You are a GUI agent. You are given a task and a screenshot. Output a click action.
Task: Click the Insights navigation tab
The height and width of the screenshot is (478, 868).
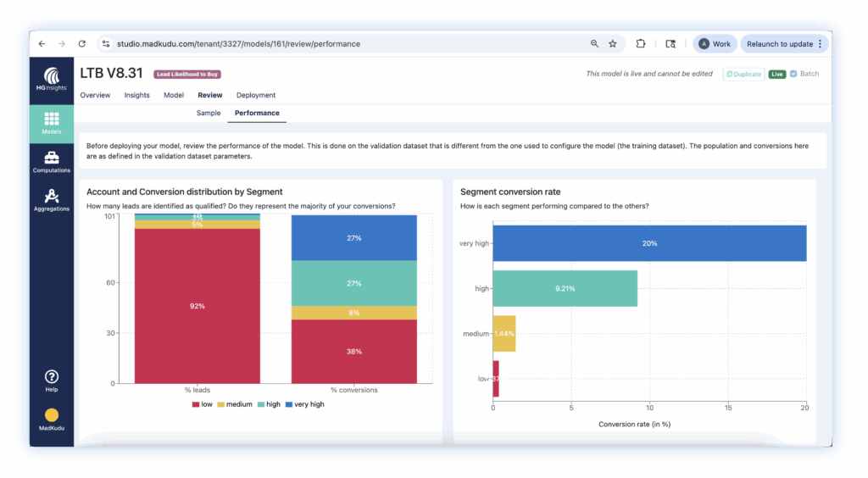tap(136, 95)
